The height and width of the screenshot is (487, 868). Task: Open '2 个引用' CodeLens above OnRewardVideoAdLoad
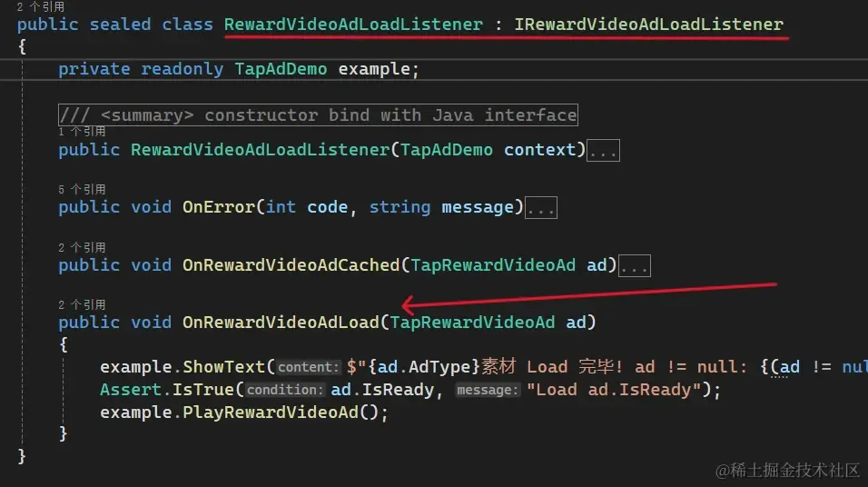tap(82, 304)
